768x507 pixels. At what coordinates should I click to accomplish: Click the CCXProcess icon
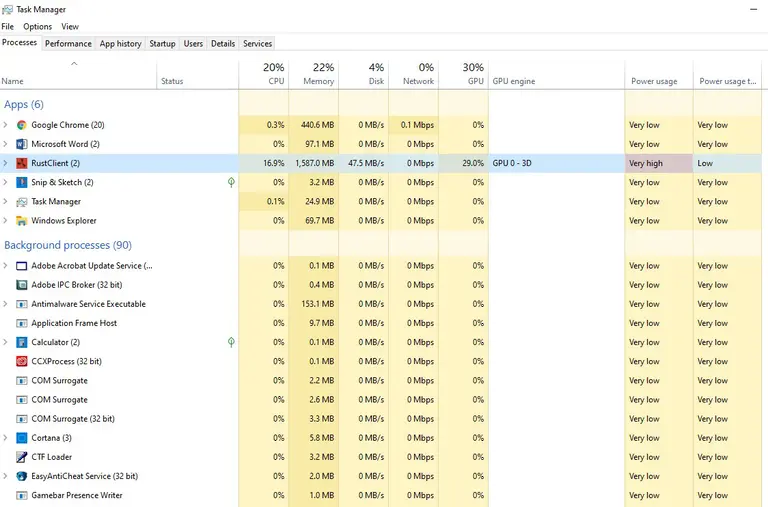(22, 361)
